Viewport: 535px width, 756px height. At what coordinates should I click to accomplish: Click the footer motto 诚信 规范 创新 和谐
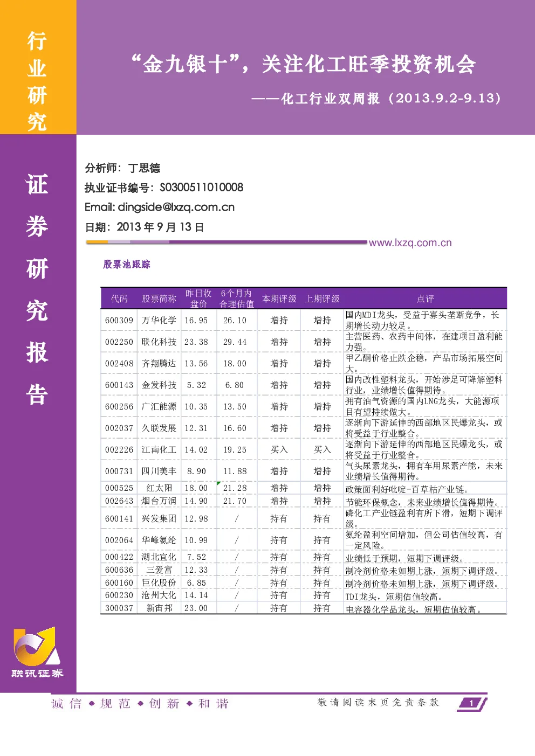point(140,704)
